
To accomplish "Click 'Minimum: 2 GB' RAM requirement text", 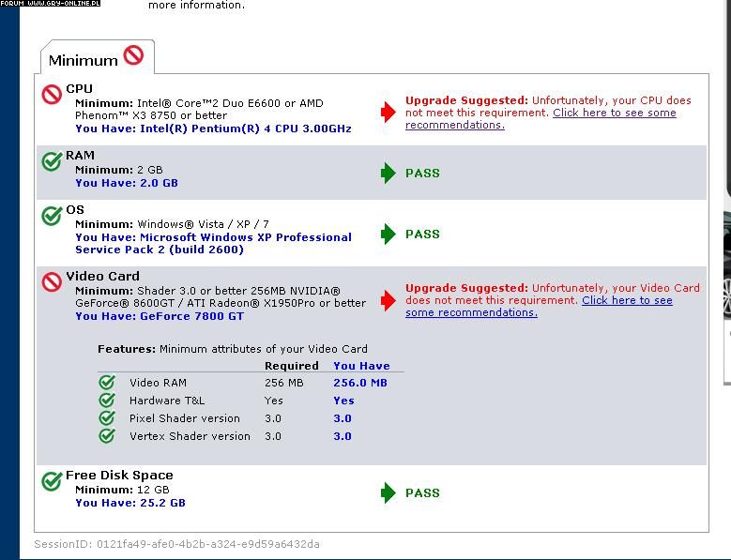I will point(119,170).
